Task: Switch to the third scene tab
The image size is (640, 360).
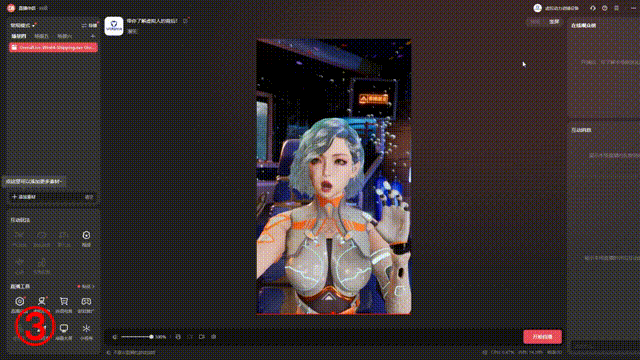Action: 64,36
